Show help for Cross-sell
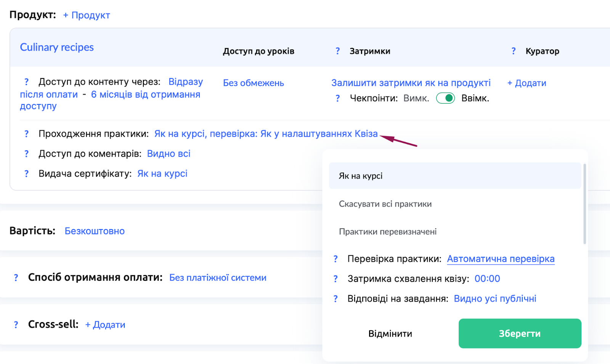Image resolution: width=610 pixels, height=364 pixels. [x=16, y=325]
